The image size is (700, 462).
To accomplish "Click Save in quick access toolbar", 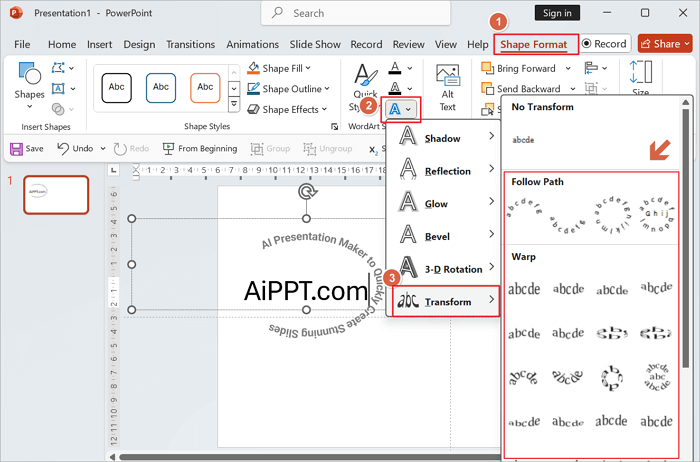I will point(27,149).
